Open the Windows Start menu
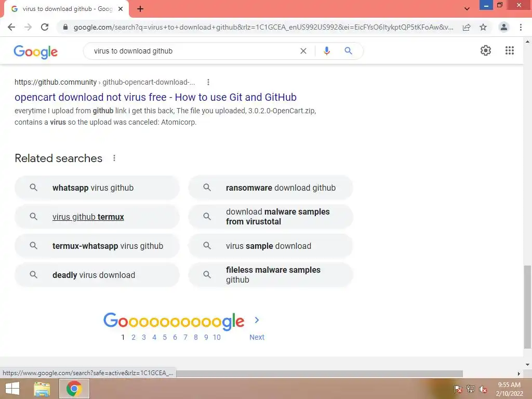Viewport: 532px width, 399px height. tap(12, 389)
